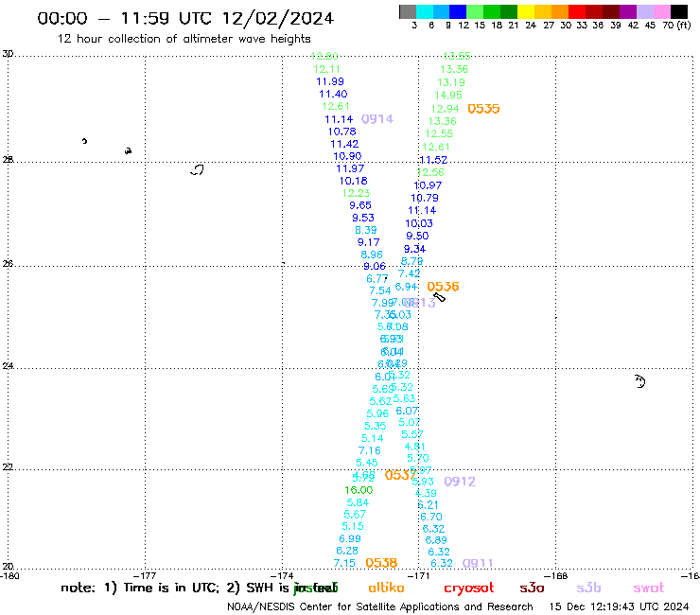Click the 14.95 wave height value
This screenshot has width=700, height=615.
coord(448,96)
